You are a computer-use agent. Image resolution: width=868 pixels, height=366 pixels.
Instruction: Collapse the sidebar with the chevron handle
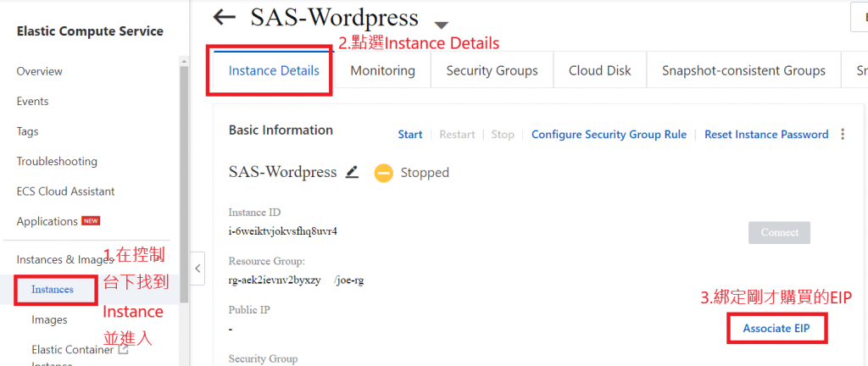[x=198, y=269]
